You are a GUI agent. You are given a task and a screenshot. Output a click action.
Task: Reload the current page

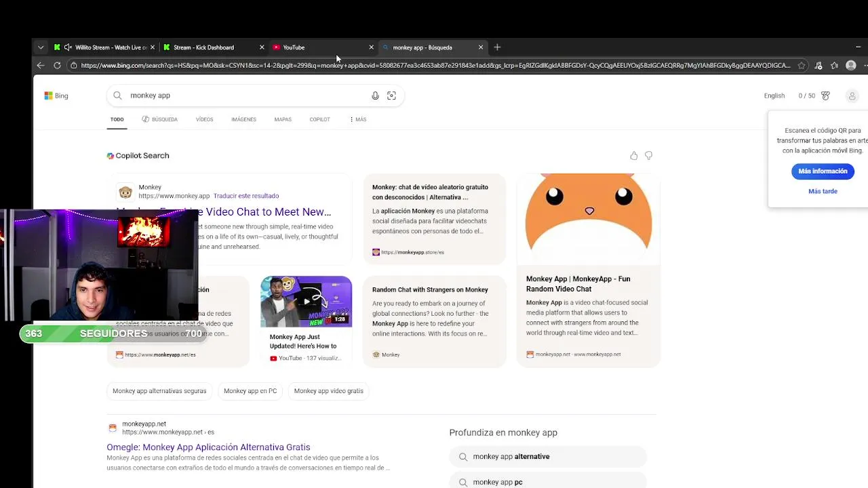coord(57,66)
